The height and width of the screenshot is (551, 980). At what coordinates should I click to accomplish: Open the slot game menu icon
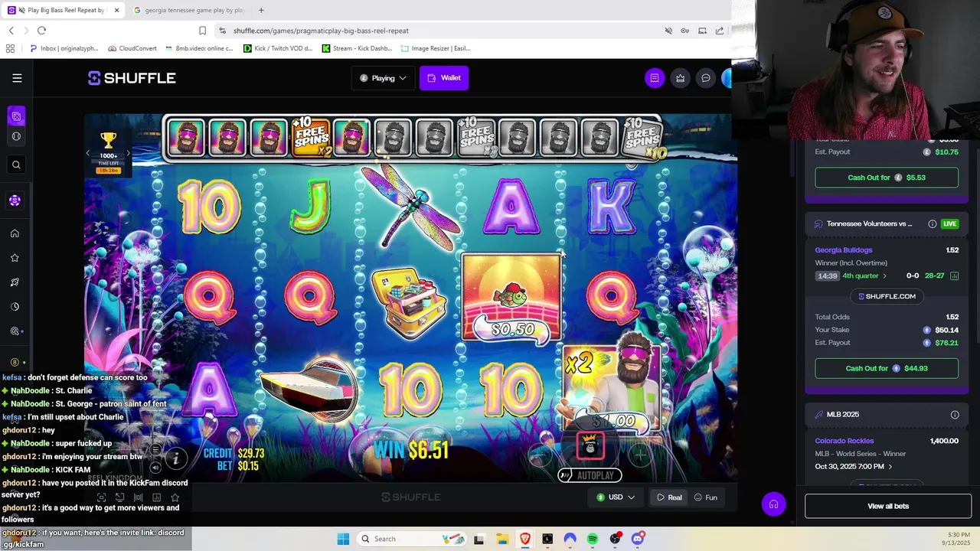pos(155,449)
